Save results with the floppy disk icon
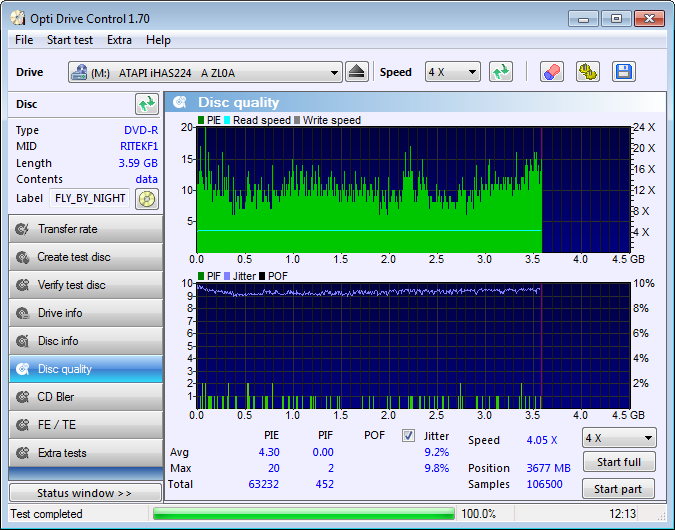The image size is (675, 530). (624, 72)
